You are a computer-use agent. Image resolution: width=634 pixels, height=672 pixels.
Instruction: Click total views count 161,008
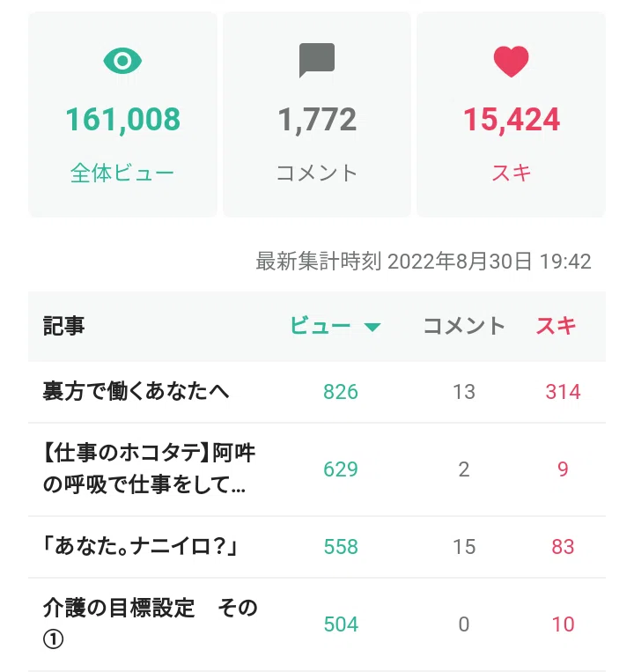(123, 119)
